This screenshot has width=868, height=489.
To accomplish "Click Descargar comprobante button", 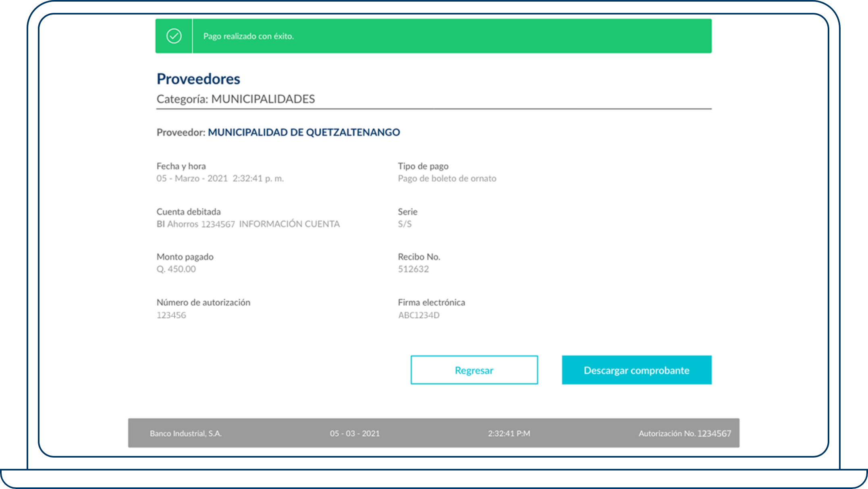I will pos(637,370).
